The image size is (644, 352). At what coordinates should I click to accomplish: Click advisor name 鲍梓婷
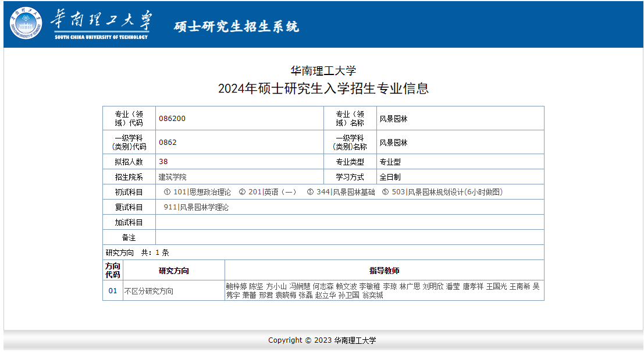tap(237, 286)
